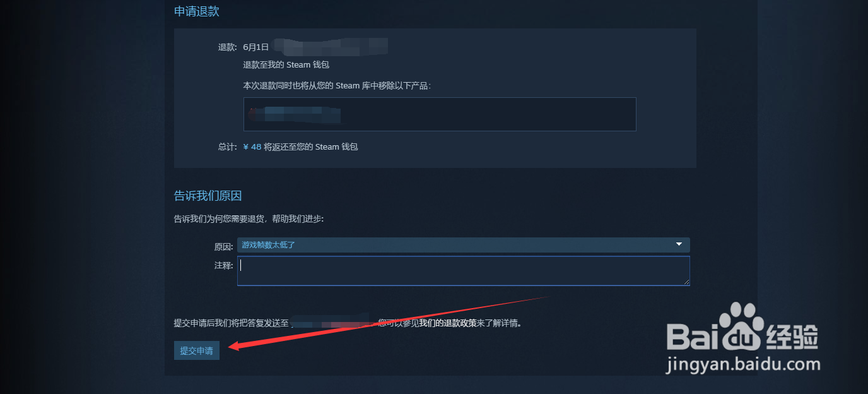Select the blurred product entry box

pos(440,114)
